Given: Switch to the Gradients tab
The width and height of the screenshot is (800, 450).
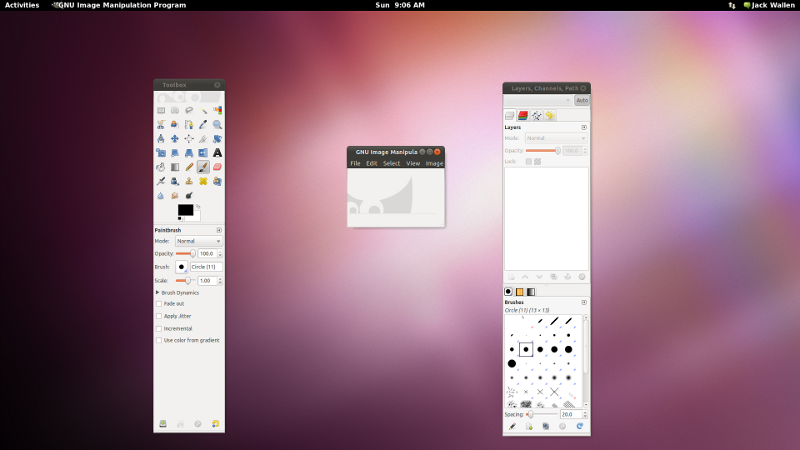Looking at the screenshot, I should [x=531, y=292].
